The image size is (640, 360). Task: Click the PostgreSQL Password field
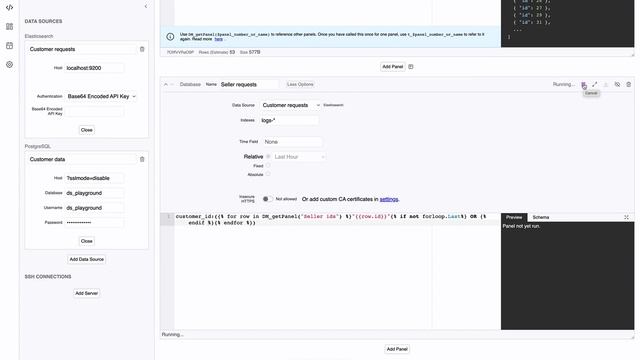pos(94,222)
